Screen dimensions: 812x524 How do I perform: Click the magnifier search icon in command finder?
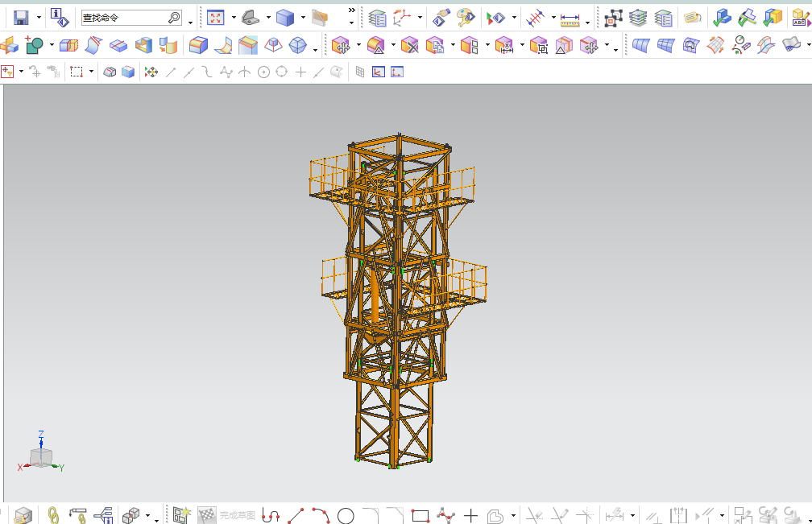[x=175, y=18]
